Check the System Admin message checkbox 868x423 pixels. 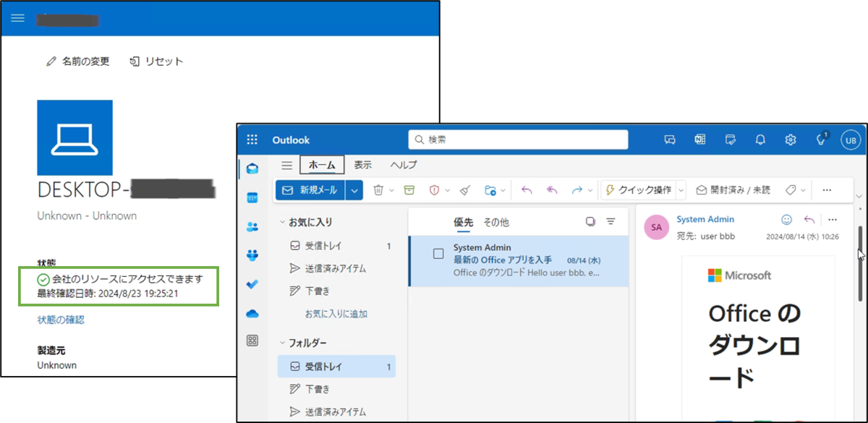tap(438, 254)
